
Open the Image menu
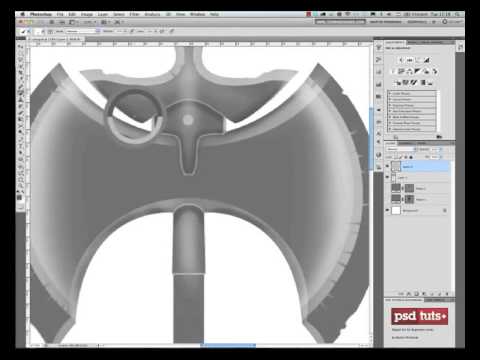[x=87, y=14]
